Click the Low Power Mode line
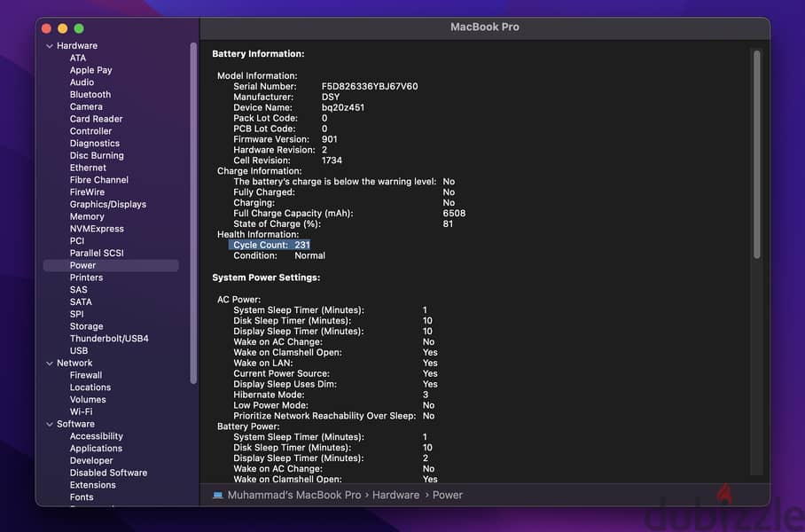 tap(333, 406)
